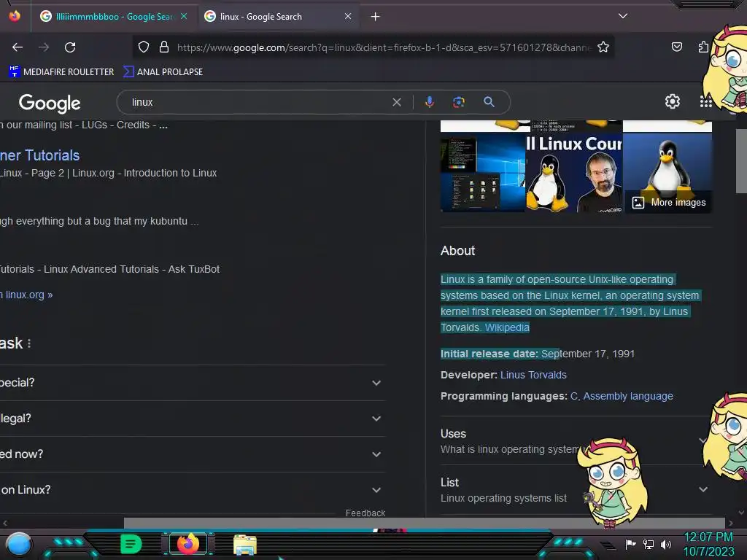
Task: Clear the search query with the X
Action: (396, 102)
